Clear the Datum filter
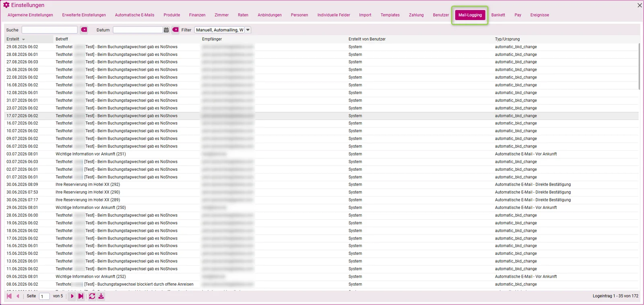644x305 pixels. pyautogui.click(x=175, y=30)
